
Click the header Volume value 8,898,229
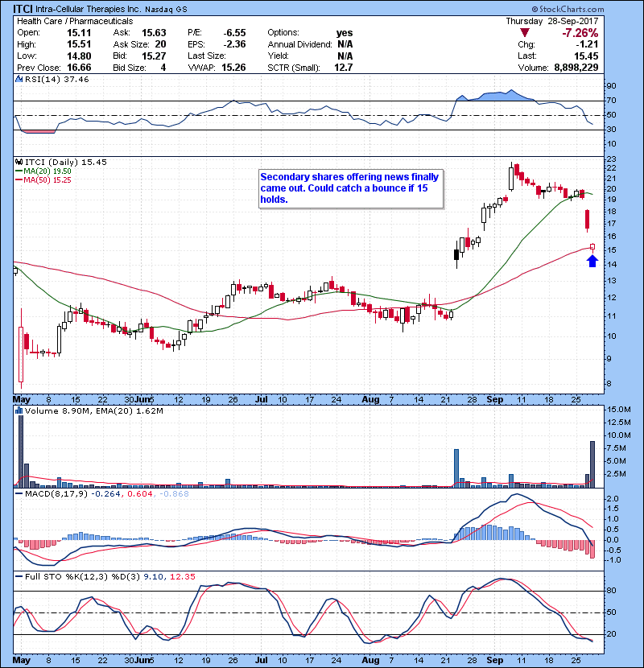coord(576,68)
